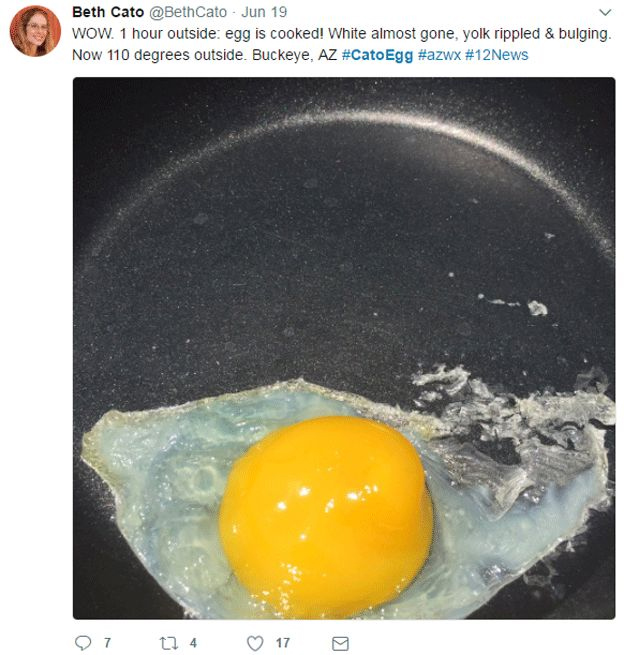This screenshot has height=655, width=624.
Task: Open tweet details via "WOW. 1 hour outside" text
Action: [145, 33]
